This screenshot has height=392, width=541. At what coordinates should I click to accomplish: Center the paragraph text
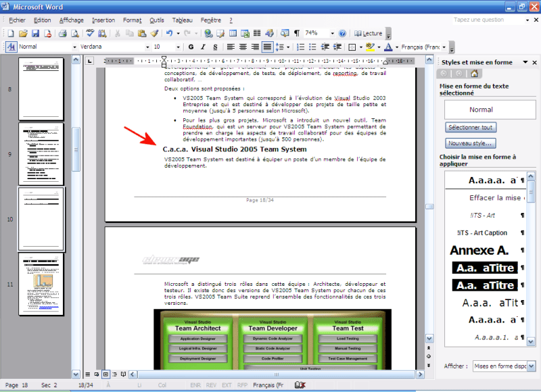[243, 47]
